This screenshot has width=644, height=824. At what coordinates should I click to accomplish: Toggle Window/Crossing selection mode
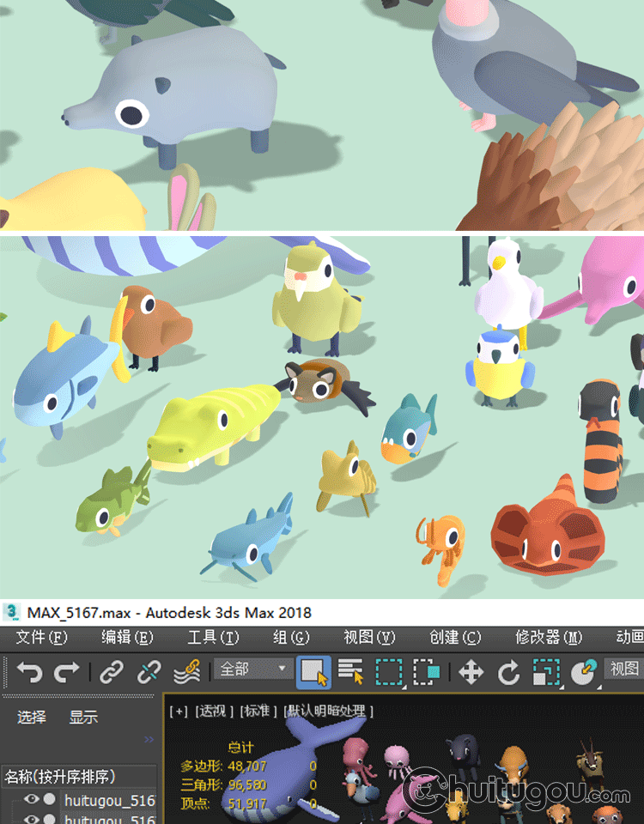427,672
